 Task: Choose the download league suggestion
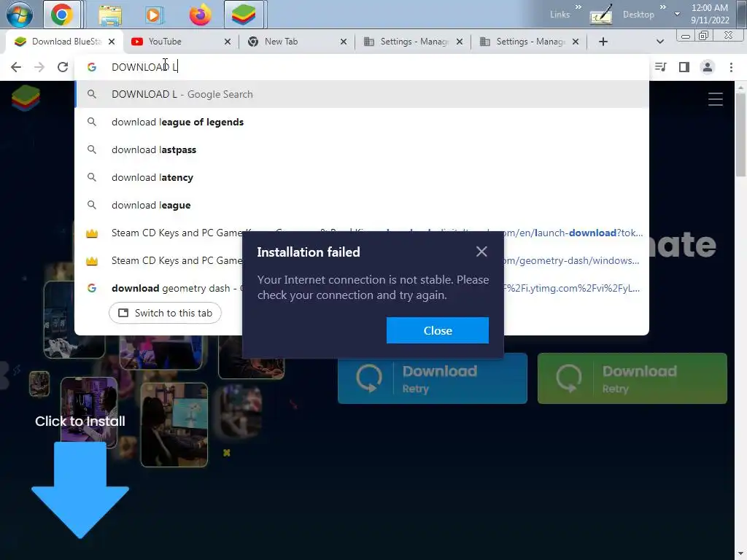pos(362,205)
